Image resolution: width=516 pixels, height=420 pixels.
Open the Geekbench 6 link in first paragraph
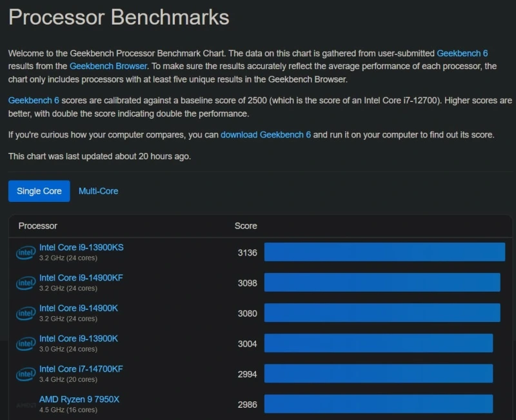tap(462, 54)
